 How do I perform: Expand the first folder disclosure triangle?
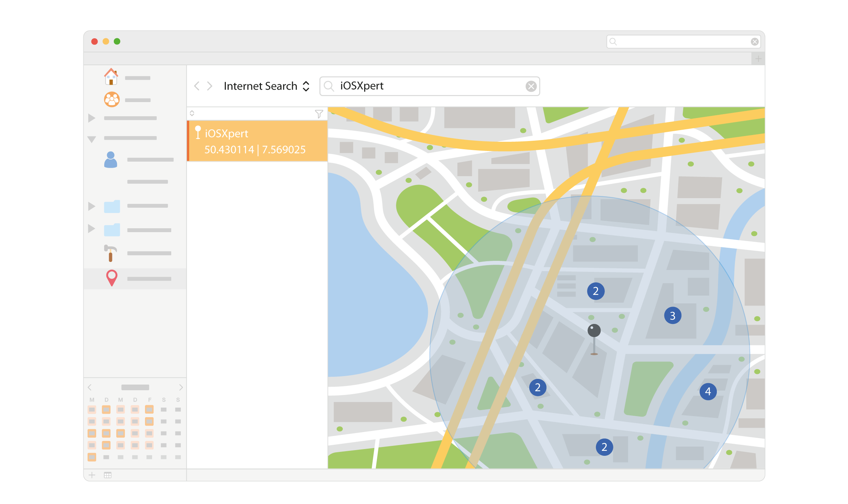(91, 206)
